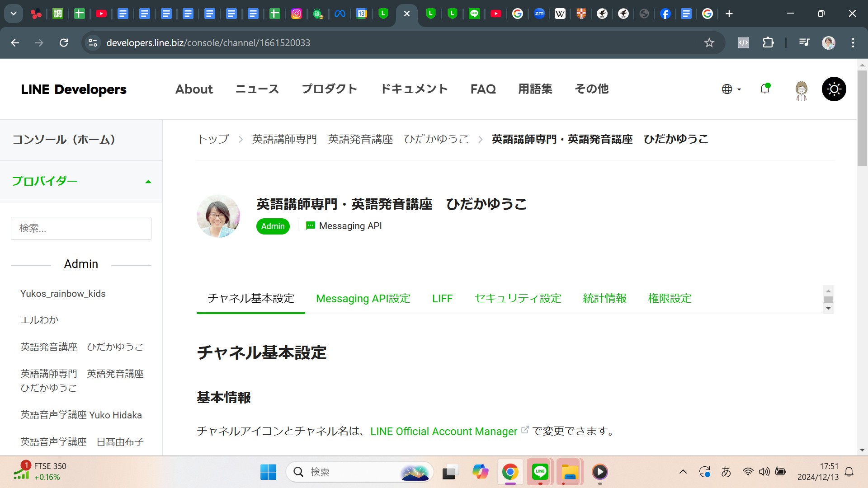Switch to the Zoom browser tab

pos(539,14)
